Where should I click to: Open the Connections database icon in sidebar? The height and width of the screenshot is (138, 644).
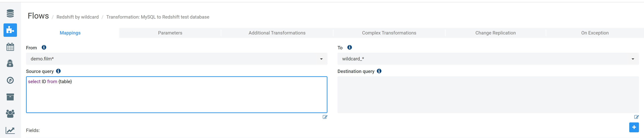point(10,13)
